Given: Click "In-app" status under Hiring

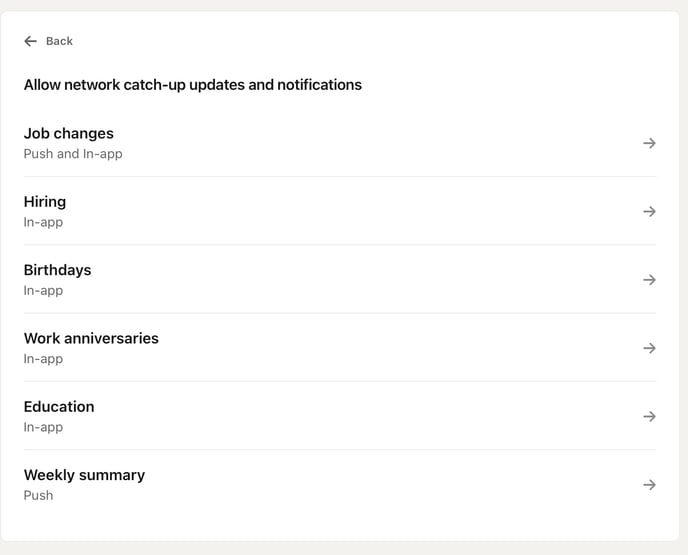Looking at the screenshot, I should (43, 222).
